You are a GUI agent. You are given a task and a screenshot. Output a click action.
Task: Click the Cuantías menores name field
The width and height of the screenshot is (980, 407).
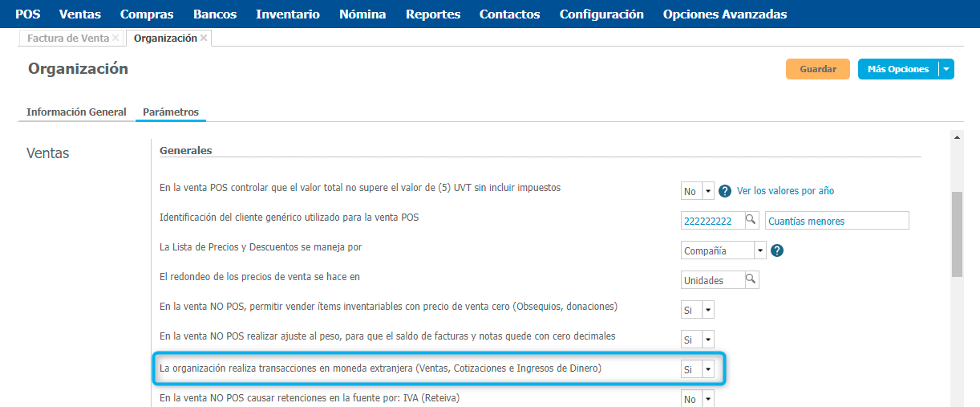pyautogui.click(x=836, y=221)
